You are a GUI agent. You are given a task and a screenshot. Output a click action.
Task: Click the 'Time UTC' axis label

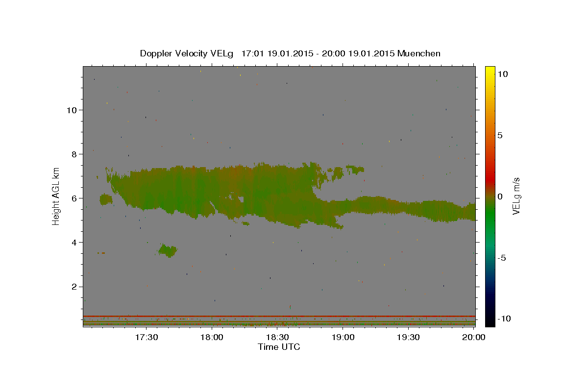pos(279,347)
